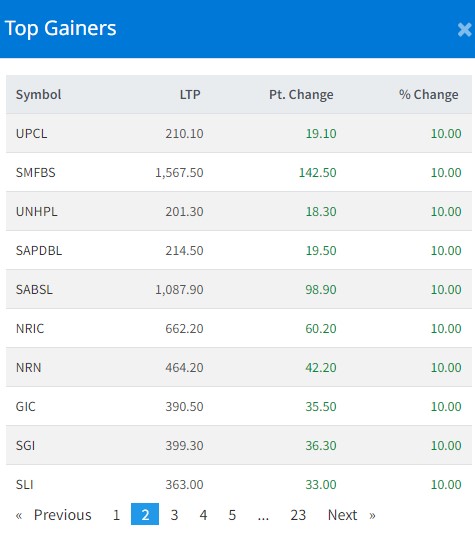Viewport: 475px width, 552px height.
Task: Sort by Pt. Change column header
Action: (301, 94)
